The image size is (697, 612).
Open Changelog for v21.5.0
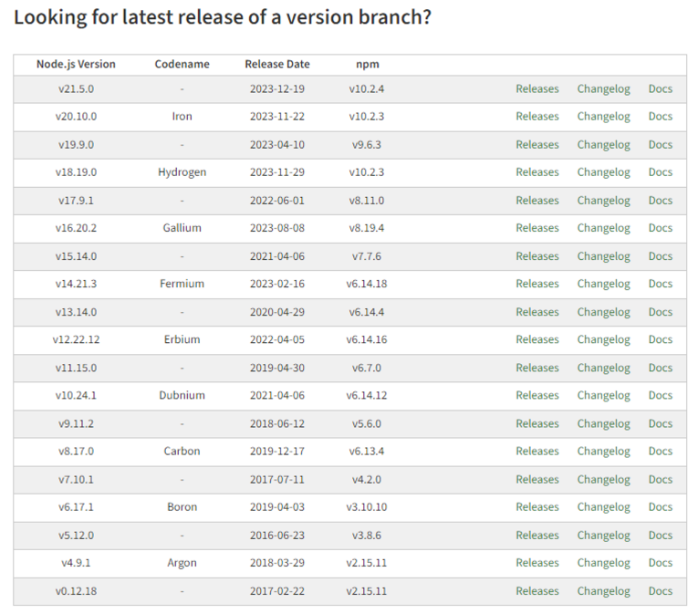click(x=604, y=89)
